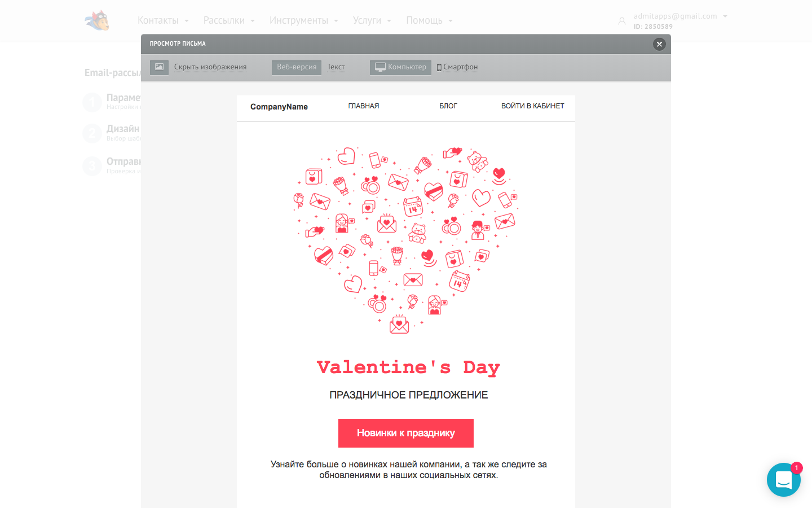Switch to Веб-версия view

point(297,67)
